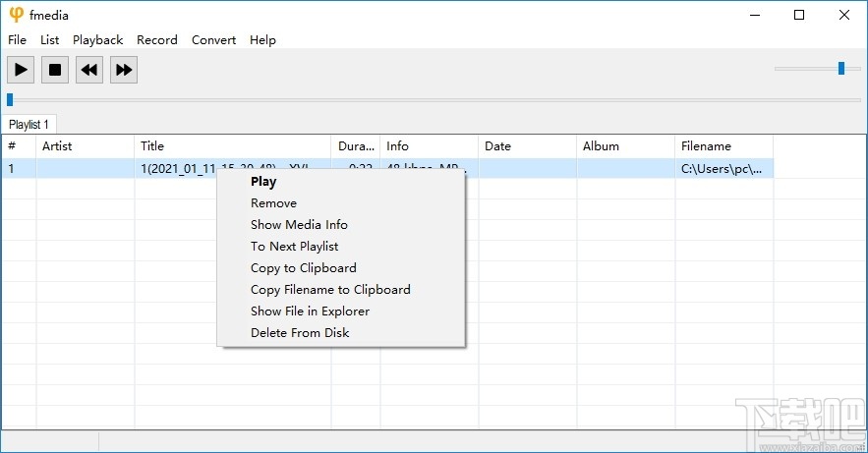Open the Help menu

coord(262,40)
